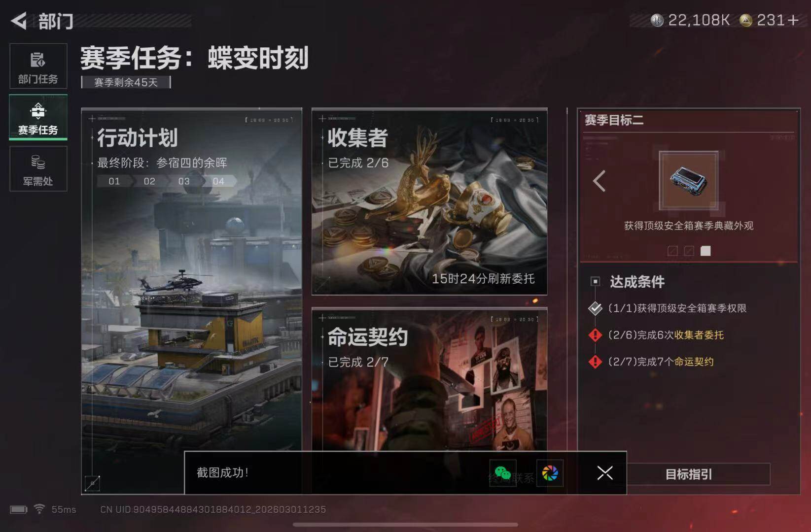Image resolution: width=811 pixels, height=532 pixels.
Task: Click the 收集者委托 highlighted link
Action: [699, 335]
